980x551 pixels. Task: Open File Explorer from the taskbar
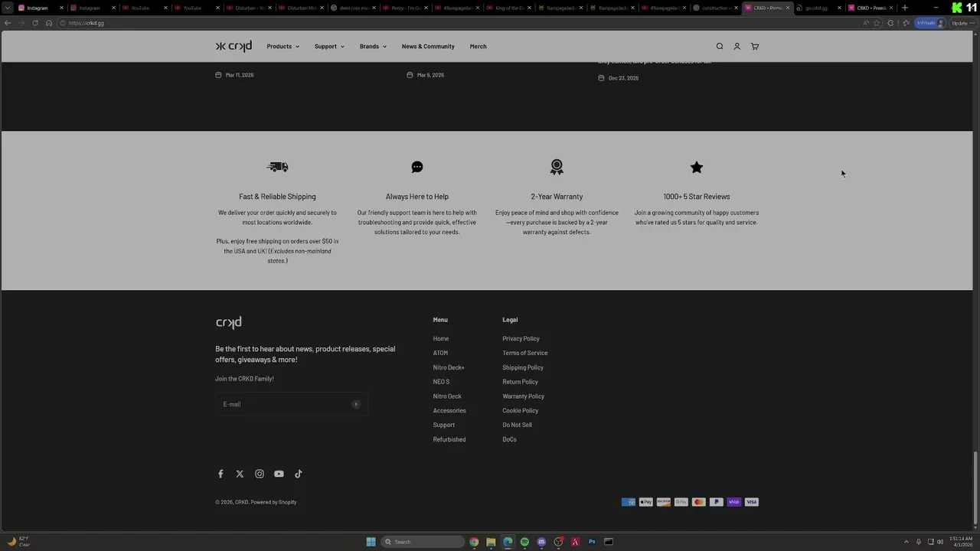[491, 542]
